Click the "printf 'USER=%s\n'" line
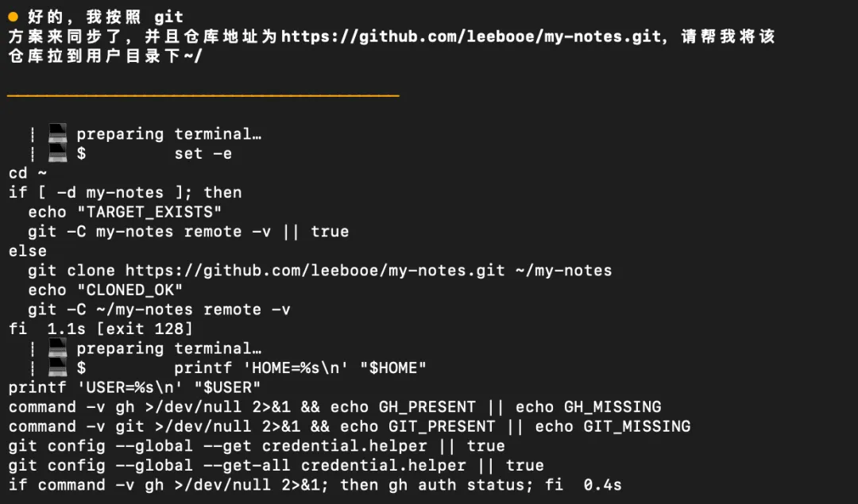 point(134,387)
